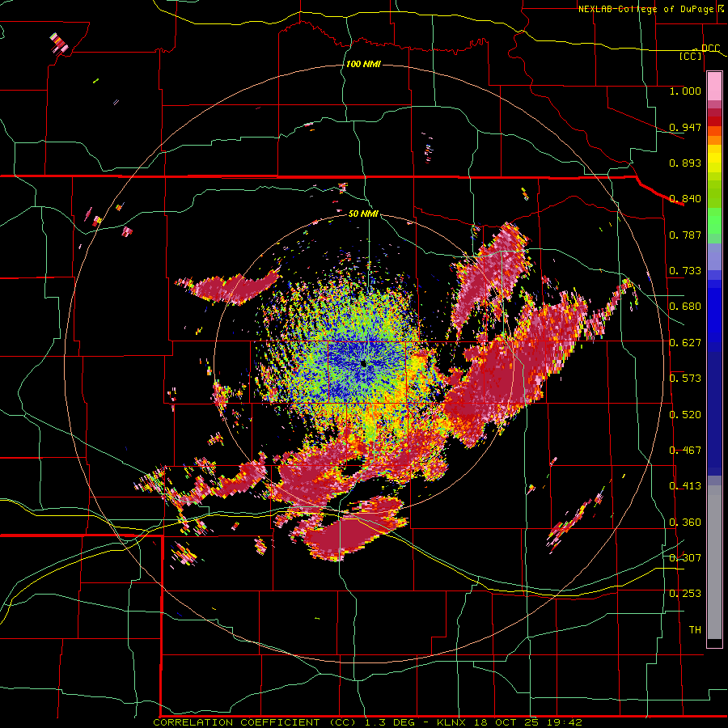Click the 0.360 legend value
This screenshot has height=728, width=728.
point(685,523)
